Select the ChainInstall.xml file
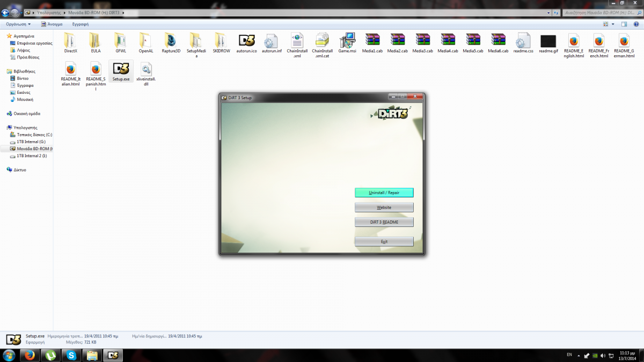This screenshot has width=644, height=362. [297, 46]
